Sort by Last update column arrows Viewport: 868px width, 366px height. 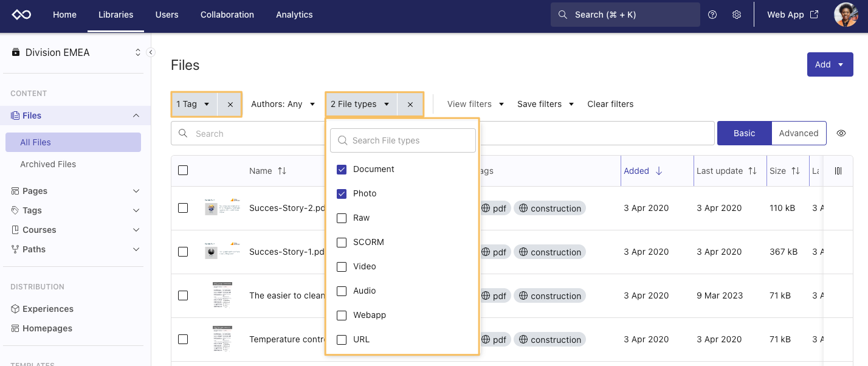tap(753, 171)
